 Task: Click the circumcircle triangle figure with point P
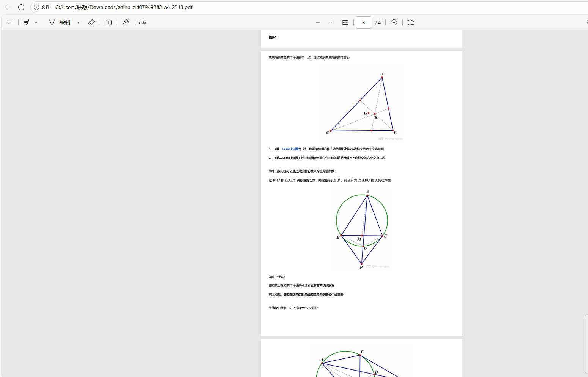tap(362, 230)
